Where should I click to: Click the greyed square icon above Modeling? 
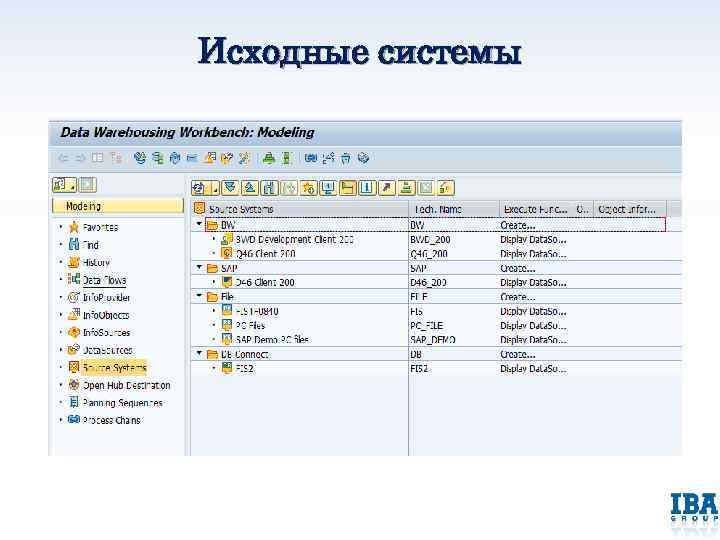[88, 185]
